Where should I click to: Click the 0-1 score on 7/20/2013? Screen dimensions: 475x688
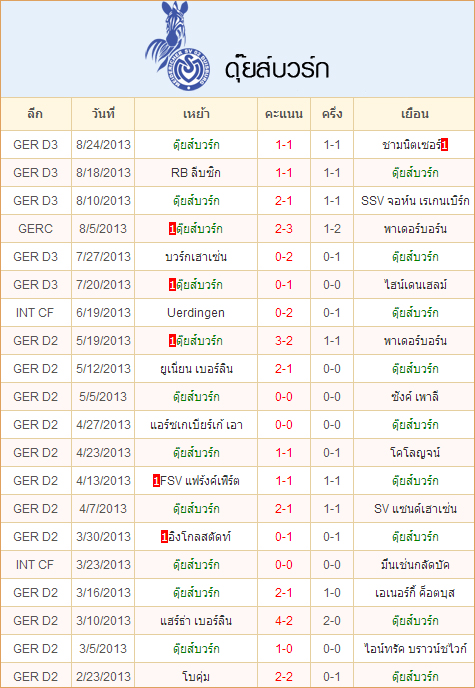284,285
